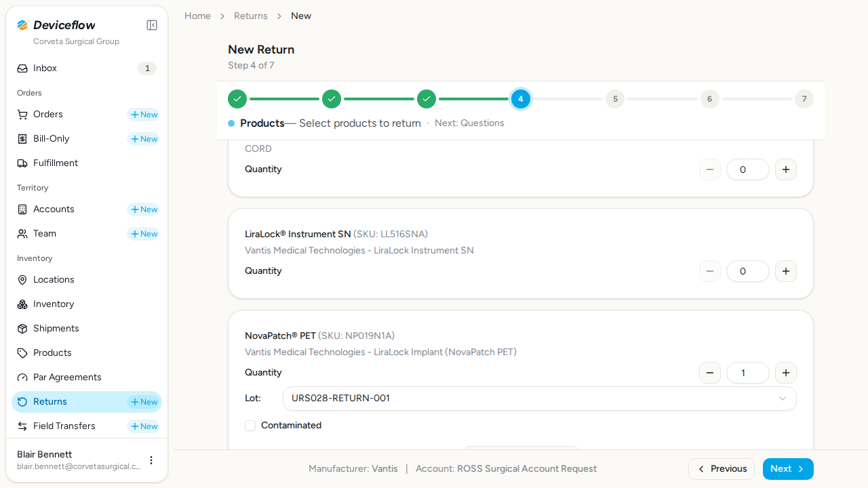Click New next to Returns
Viewport: 868px width, 488px height.
(144, 402)
